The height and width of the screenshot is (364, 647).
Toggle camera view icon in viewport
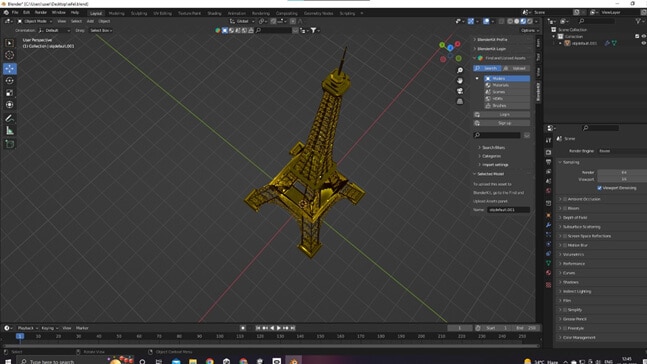click(x=460, y=91)
